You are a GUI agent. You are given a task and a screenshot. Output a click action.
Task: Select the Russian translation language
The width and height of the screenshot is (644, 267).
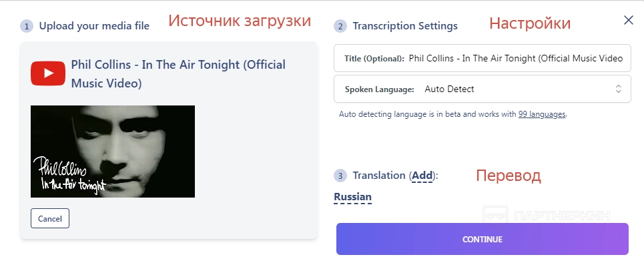tap(352, 197)
